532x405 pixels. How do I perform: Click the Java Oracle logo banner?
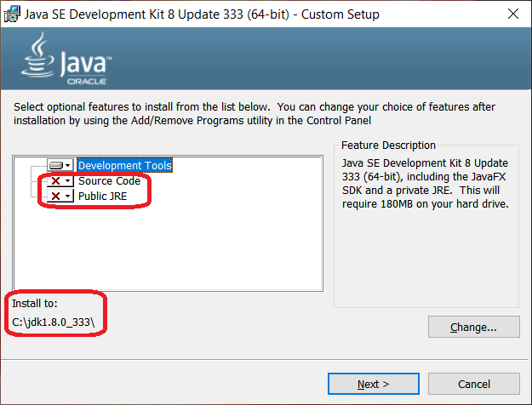66,59
